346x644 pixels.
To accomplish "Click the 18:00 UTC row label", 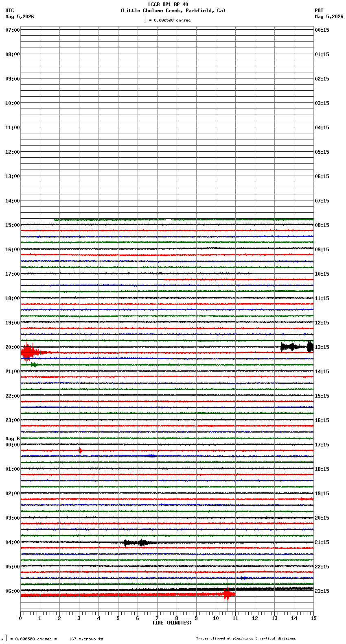I will click(13, 298).
